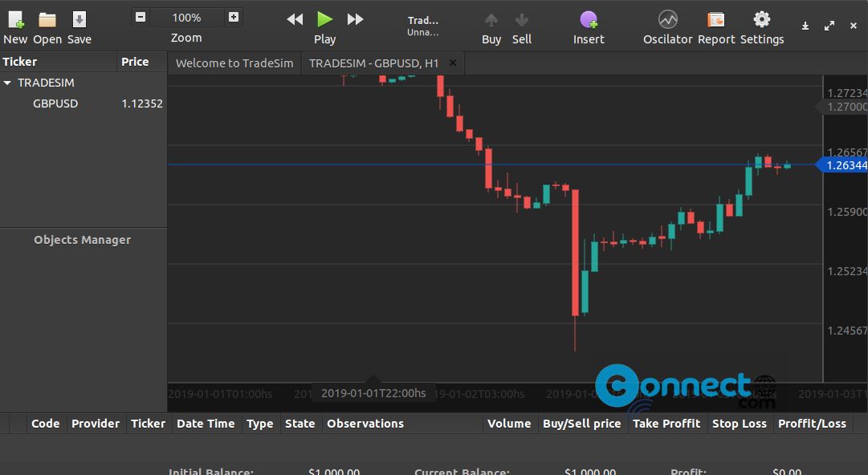Collapse the TRADESIM tree node
The width and height of the screenshot is (868, 475).
(7, 83)
